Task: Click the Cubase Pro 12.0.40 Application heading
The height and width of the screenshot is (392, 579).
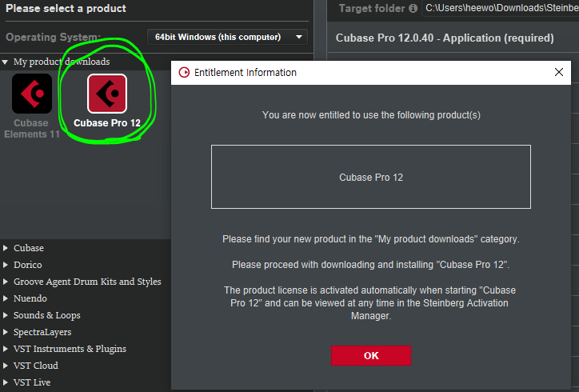Action: click(445, 38)
